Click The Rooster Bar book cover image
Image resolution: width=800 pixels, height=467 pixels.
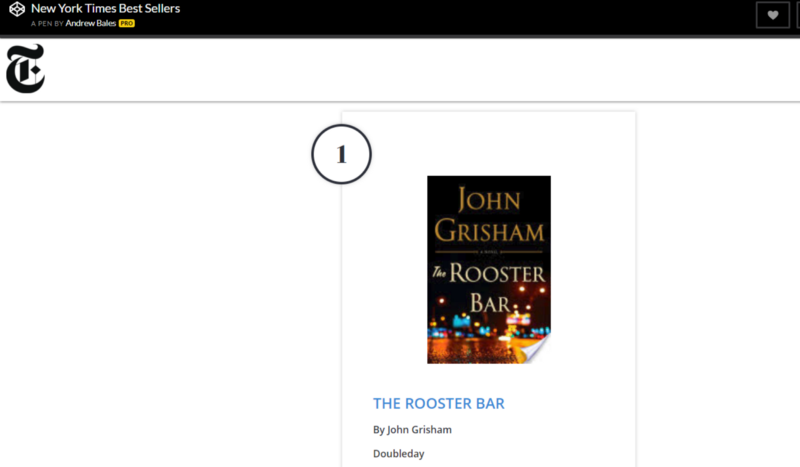coord(489,269)
